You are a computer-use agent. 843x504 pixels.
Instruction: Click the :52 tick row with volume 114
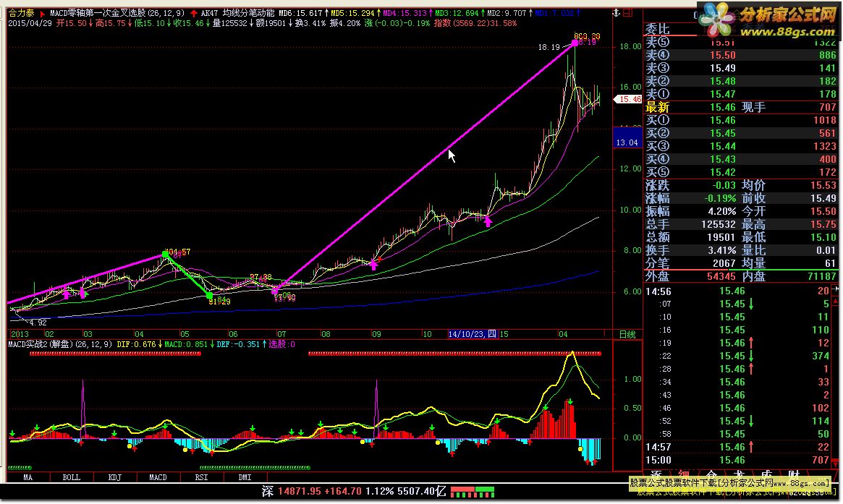737,422
